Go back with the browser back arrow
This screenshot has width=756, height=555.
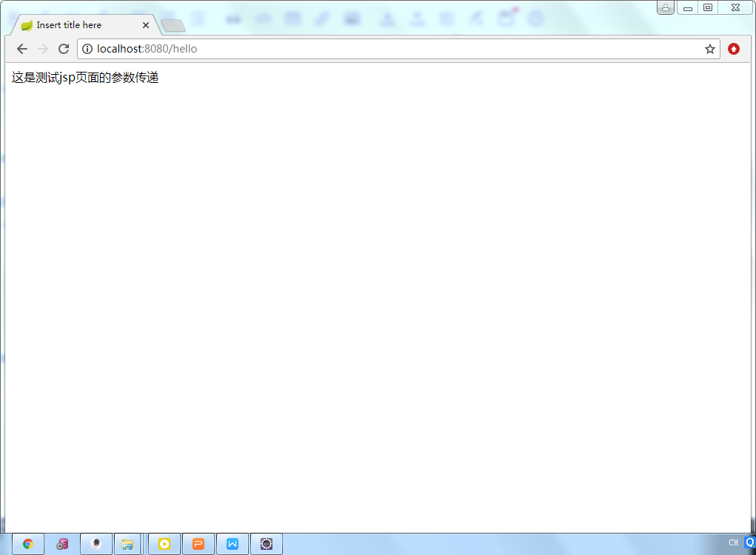coord(22,49)
